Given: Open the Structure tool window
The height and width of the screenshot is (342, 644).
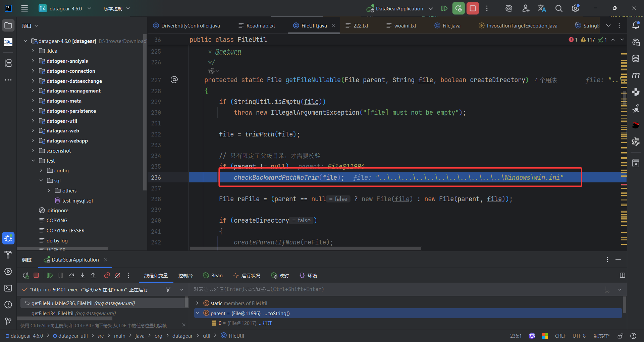Looking at the screenshot, I should tap(8, 63).
